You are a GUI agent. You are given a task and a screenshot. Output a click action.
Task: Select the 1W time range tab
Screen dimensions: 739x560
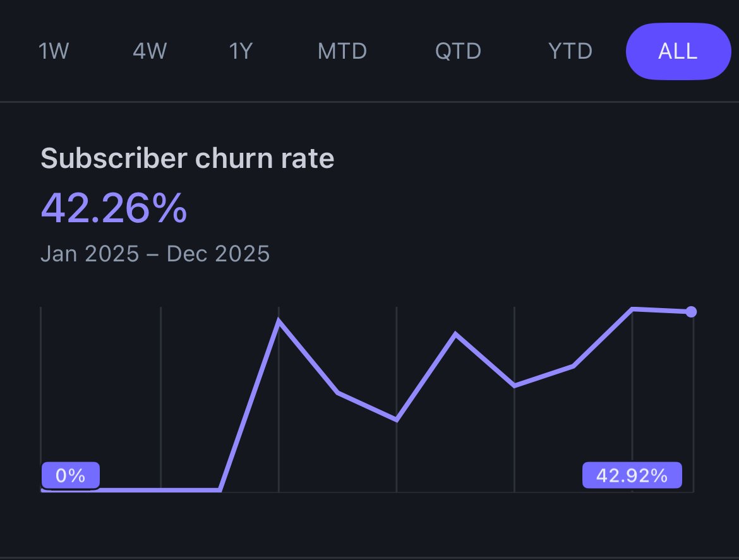pyautogui.click(x=54, y=51)
